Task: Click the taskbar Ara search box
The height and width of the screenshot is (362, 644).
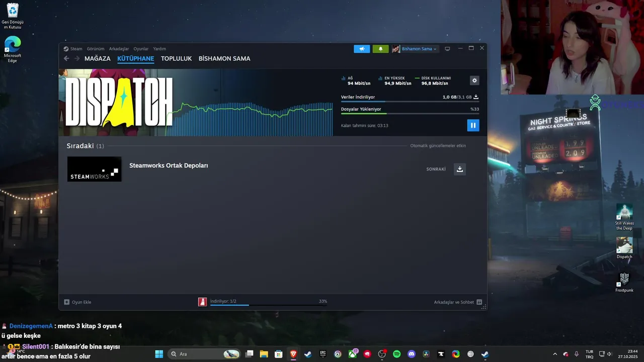Action: coord(204,354)
